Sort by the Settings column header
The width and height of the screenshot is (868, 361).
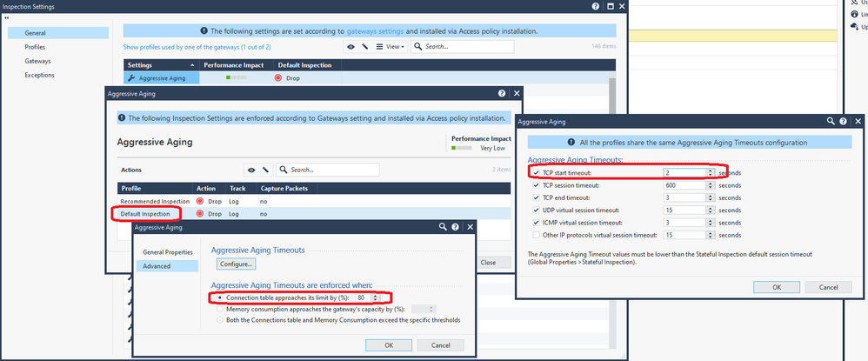pos(161,65)
